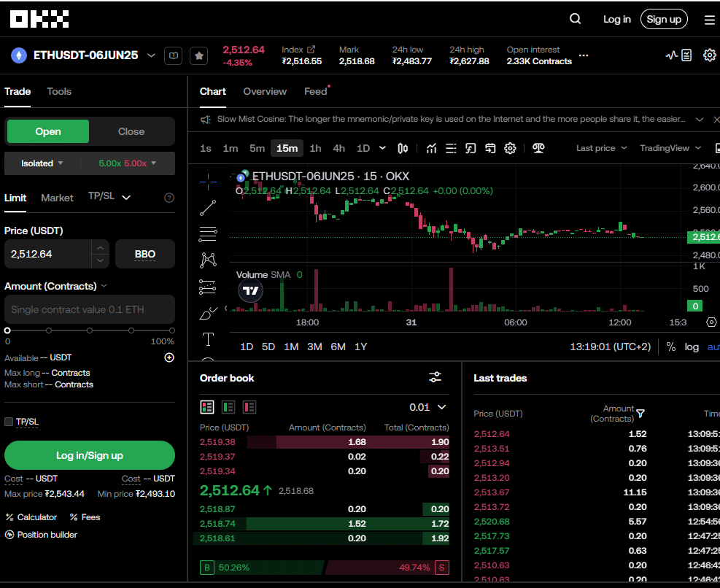Open the Last price dropdown
720x588 pixels.
tap(601, 148)
